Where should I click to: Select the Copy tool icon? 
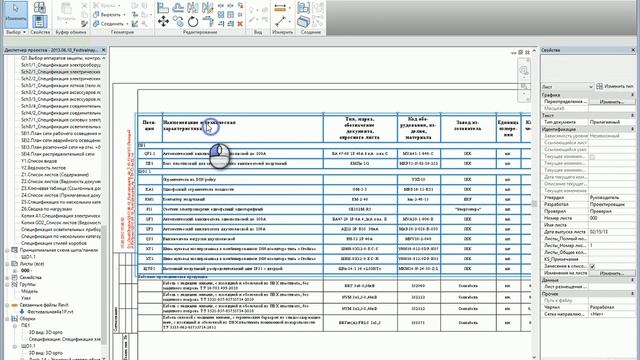point(178,21)
